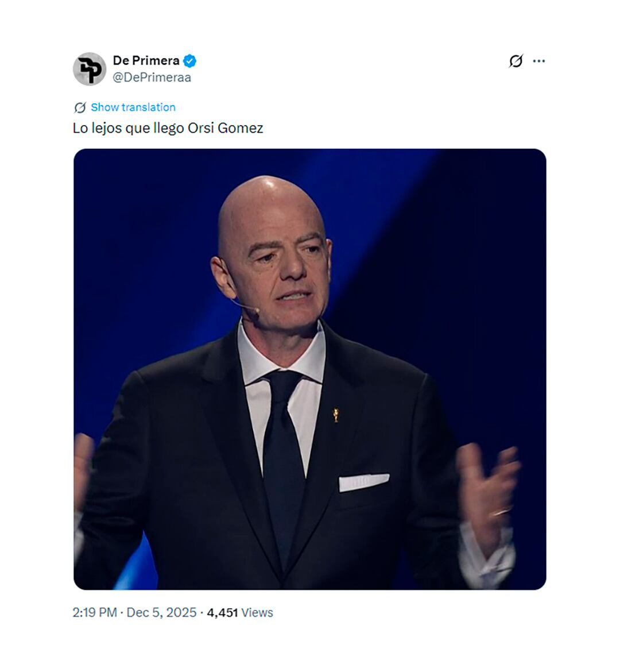Click the white pocket square in photo
Image resolution: width=620 pixels, height=672 pixels.
tap(364, 482)
